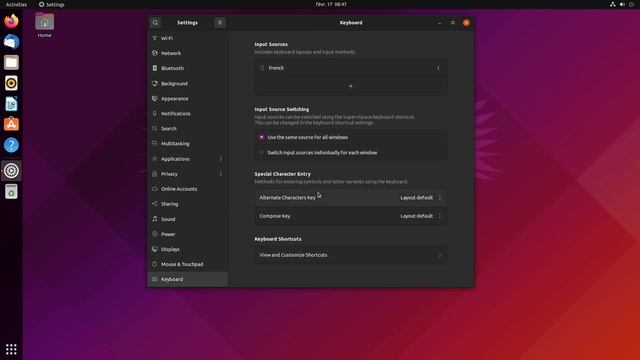Grab the French row drag handle

point(262,68)
